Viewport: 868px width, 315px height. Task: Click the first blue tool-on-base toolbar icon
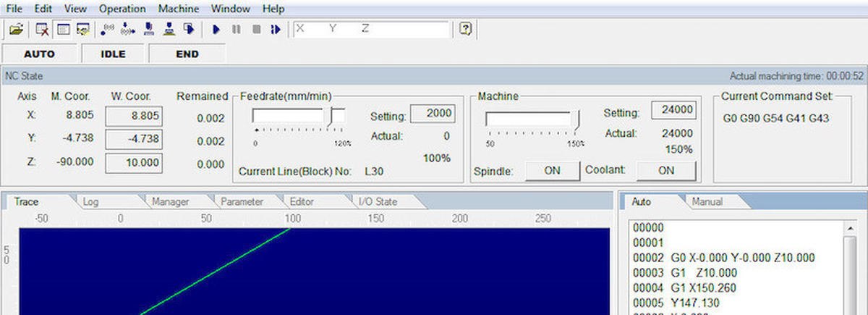[x=148, y=29]
